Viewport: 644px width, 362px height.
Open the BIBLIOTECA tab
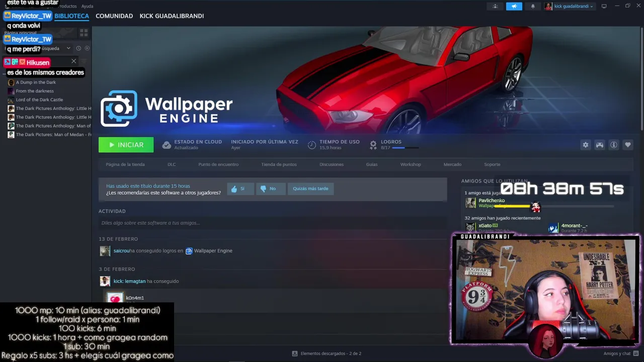71,16
